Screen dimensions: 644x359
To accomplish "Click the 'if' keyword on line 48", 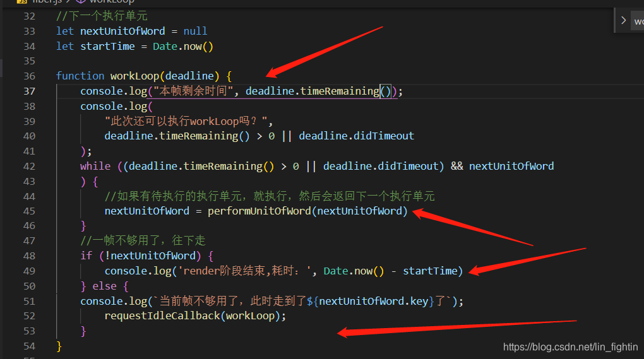I will pyautogui.click(x=86, y=256).
